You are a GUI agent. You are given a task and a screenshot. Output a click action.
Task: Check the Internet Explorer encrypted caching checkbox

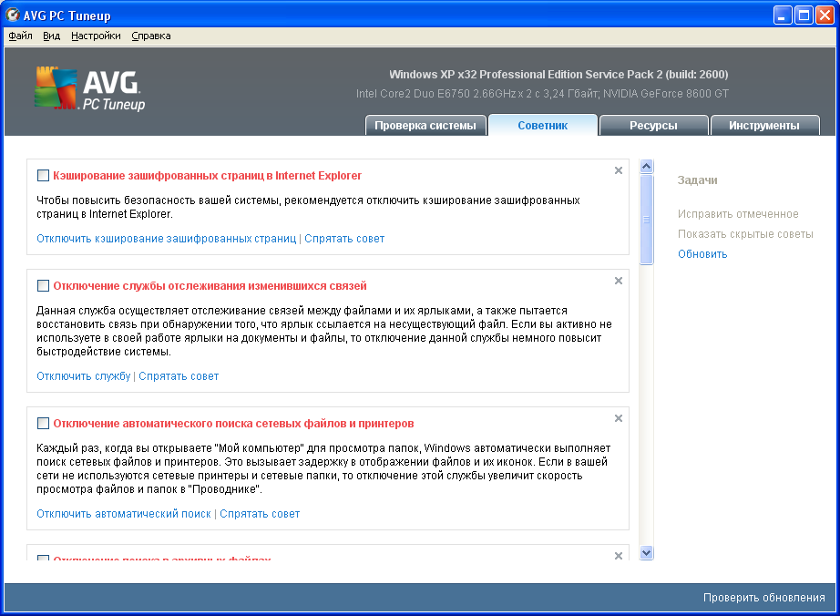click(44, 176)
